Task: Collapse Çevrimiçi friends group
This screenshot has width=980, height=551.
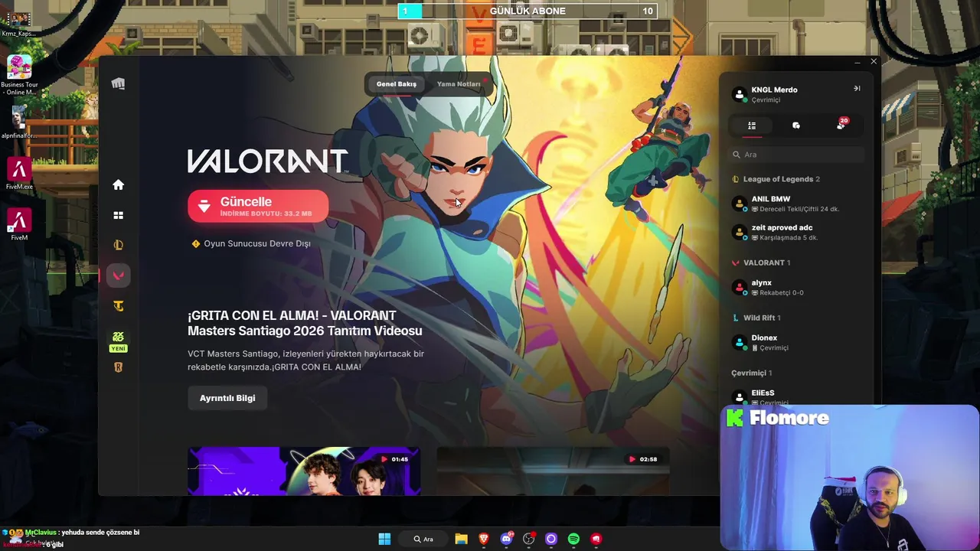Action: coord(752,373)
